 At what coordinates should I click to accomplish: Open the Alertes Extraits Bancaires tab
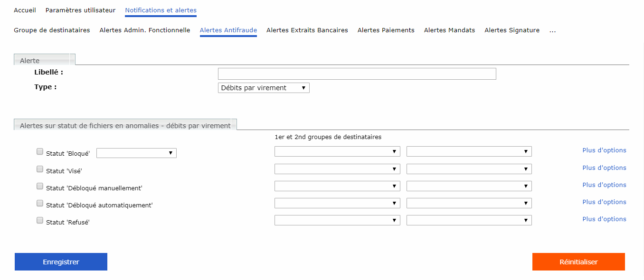tap(307, 30)
